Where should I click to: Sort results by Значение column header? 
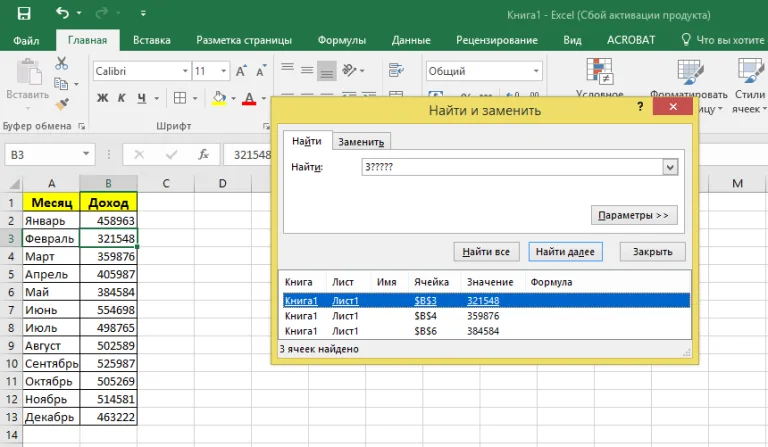490,282
